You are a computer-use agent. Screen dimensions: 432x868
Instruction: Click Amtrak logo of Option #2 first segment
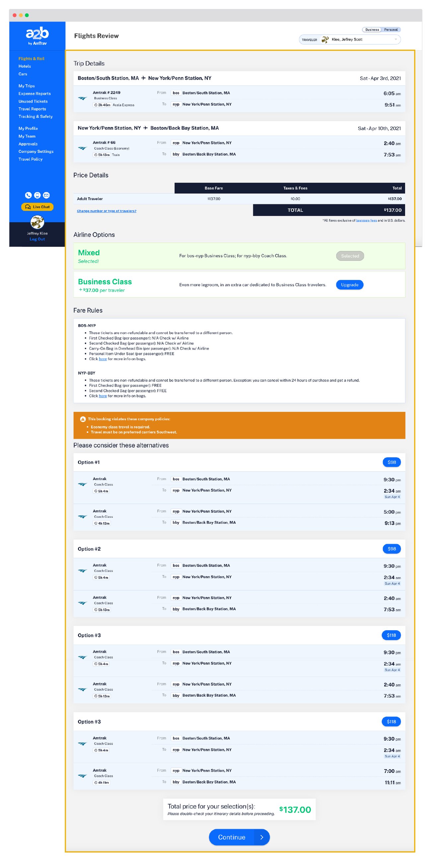pyautogui.click(x=83, y=571)
